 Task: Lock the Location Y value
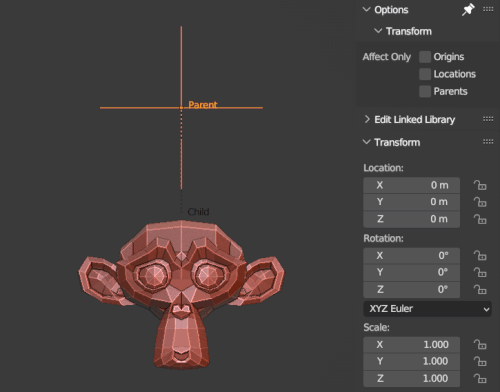(480, 202)
